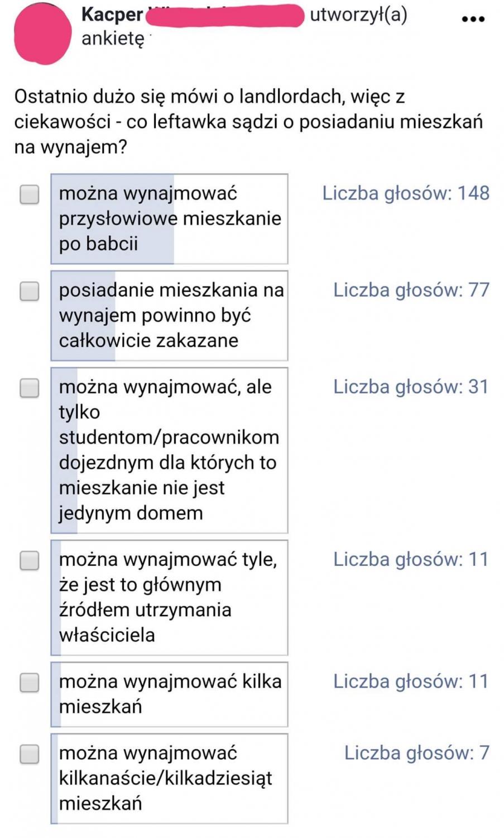
Task: Select the 'przysłowiowe mieszkanie po babcii' answer box
Action: coord(170,219)
